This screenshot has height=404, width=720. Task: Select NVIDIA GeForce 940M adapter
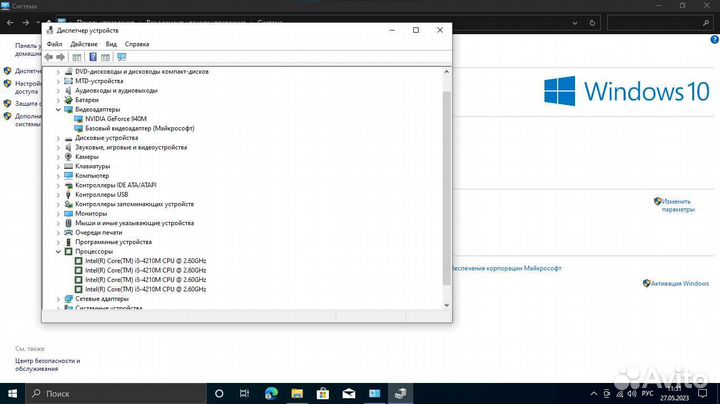click(116, 119)
